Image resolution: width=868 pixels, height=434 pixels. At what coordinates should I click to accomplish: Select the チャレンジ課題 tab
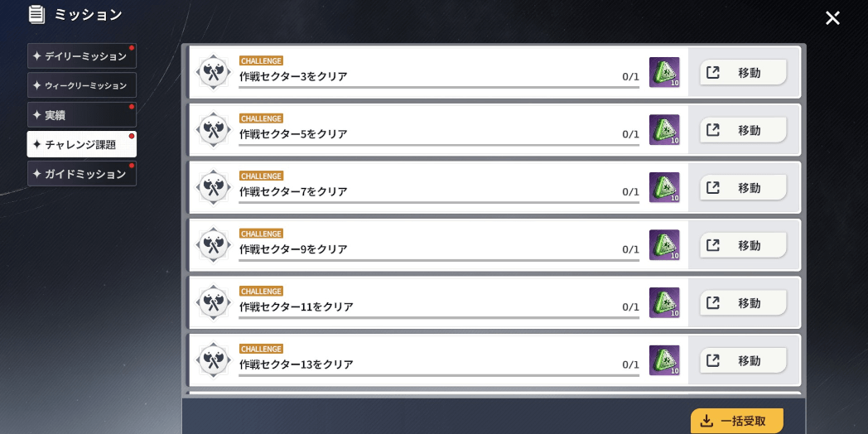pyautogui.click(x=82, y=144)
